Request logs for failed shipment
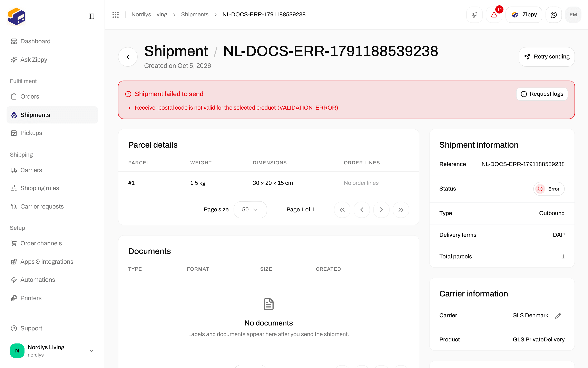Screen dimensions: 588x368 click(542, 94)
